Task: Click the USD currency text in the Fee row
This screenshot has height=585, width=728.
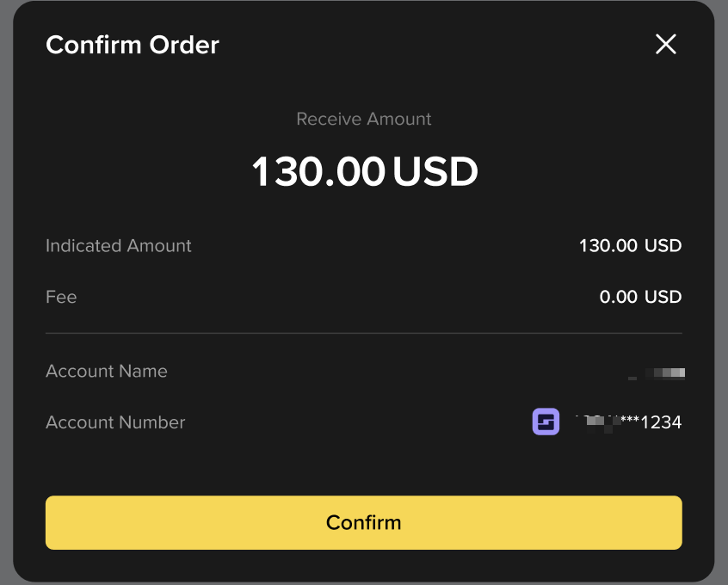Action: tap(663, 297)
